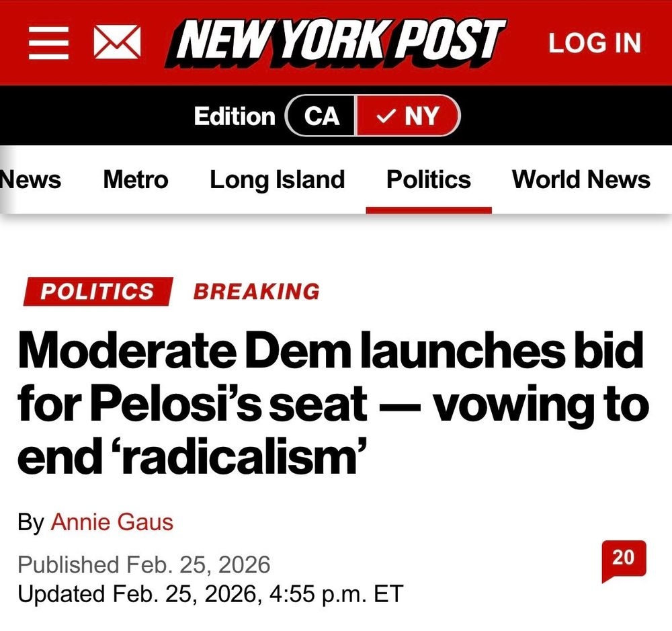Open the World News tab
The image size is (672, 631).
pos(581,179)
